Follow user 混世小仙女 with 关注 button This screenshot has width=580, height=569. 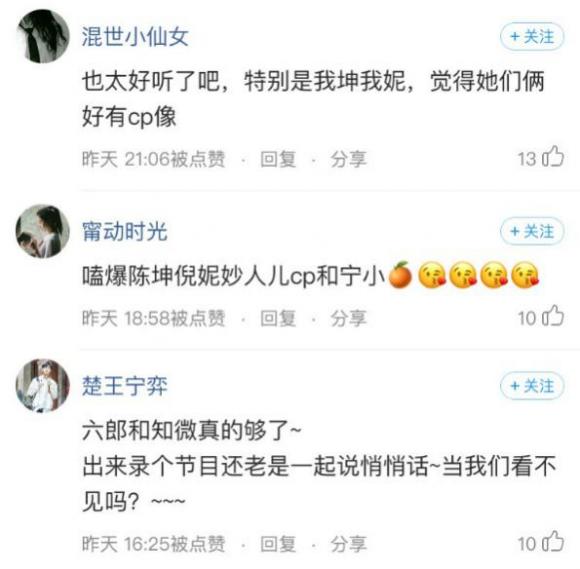click(532, 37)
